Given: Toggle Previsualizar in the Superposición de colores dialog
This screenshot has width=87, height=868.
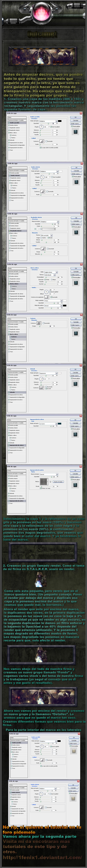Looking at the screenshot, I should click(71, 429).
